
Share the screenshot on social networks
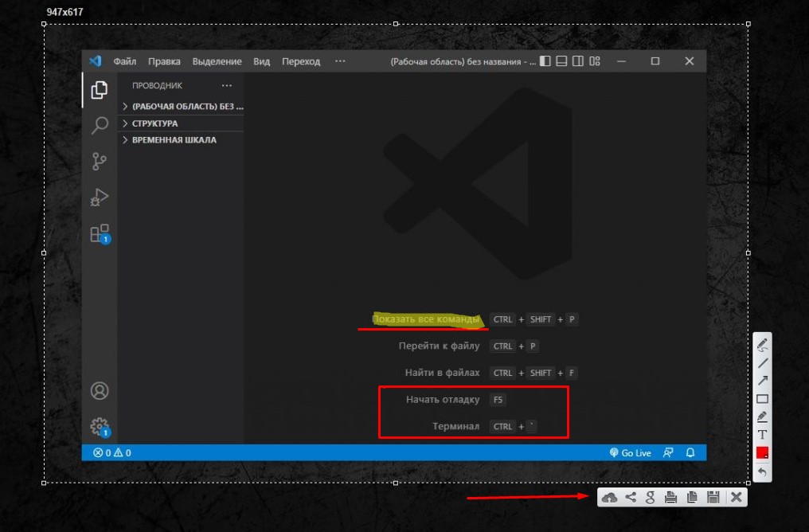(x=631, y=498)
